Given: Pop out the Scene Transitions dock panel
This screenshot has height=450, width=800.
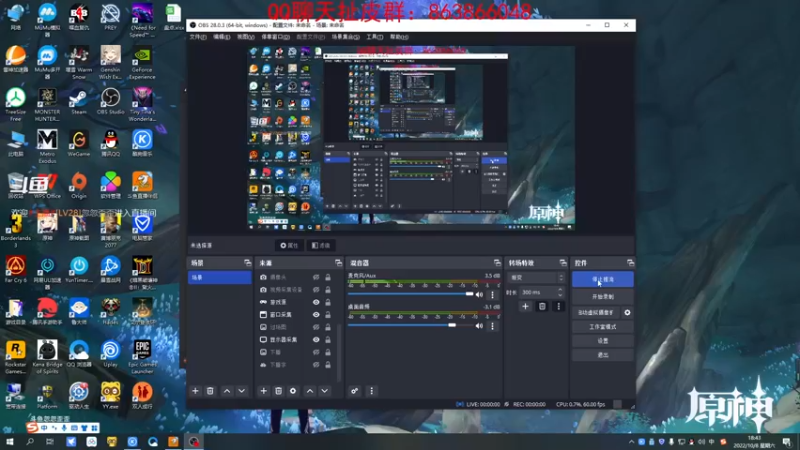Looking at the screenshot, I should (563, 263).
